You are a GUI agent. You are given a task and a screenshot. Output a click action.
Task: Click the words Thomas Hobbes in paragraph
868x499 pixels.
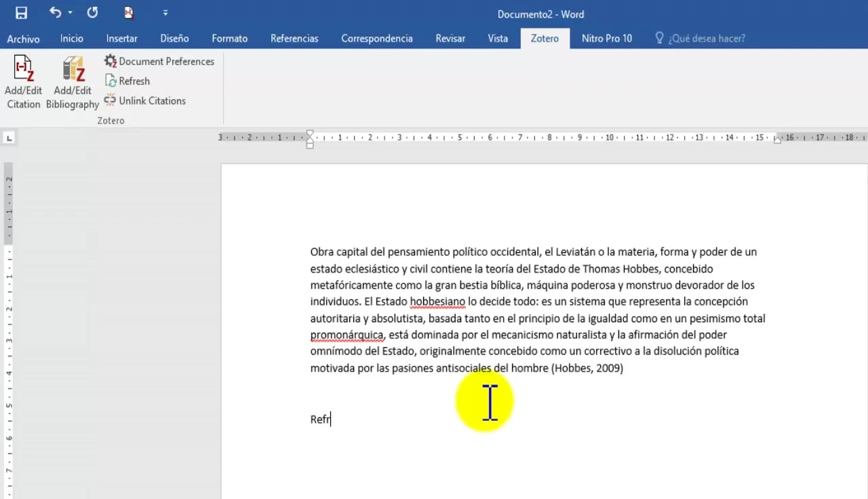click(x=622, y=268)
